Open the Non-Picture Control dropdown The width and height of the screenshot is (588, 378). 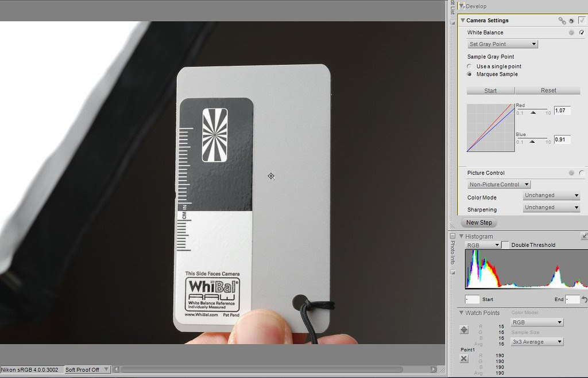[x=499, y=184]
